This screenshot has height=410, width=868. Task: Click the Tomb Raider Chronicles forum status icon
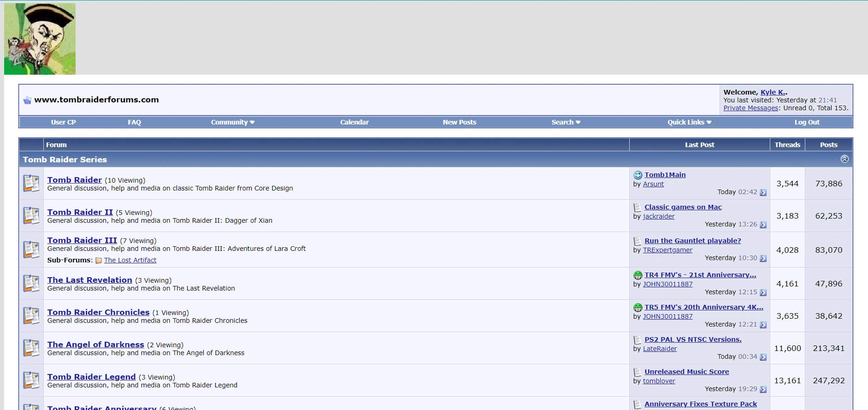click(x=31, y=315)
